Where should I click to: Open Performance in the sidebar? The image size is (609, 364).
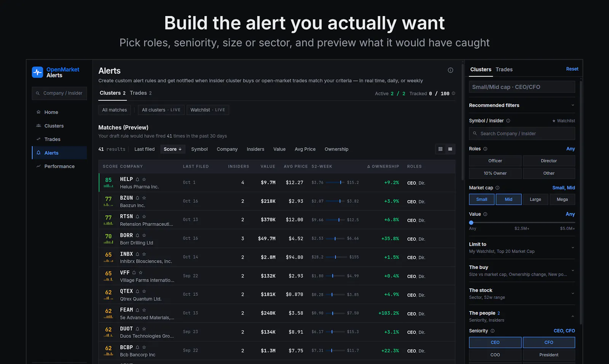tap(59, 166)
